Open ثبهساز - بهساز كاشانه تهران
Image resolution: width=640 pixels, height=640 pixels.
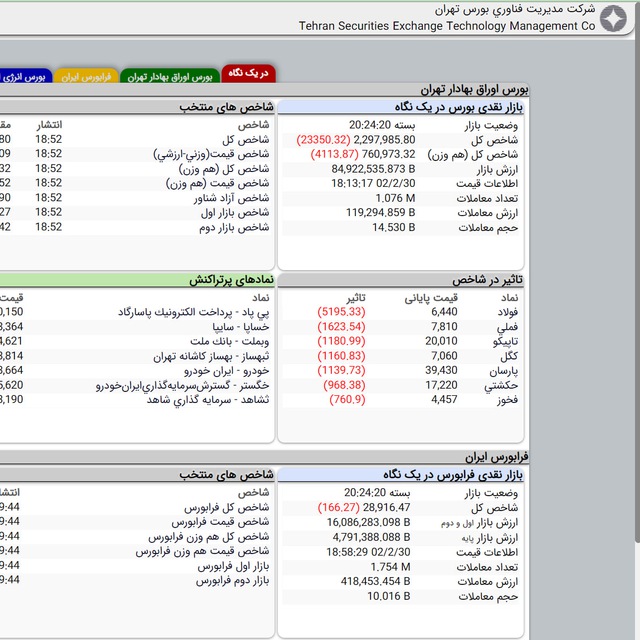coord(211,356)
